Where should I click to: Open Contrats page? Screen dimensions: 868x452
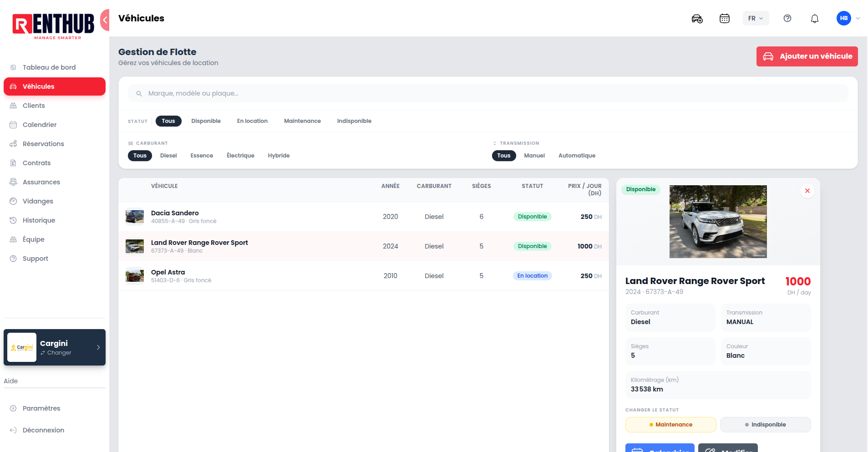55,163
